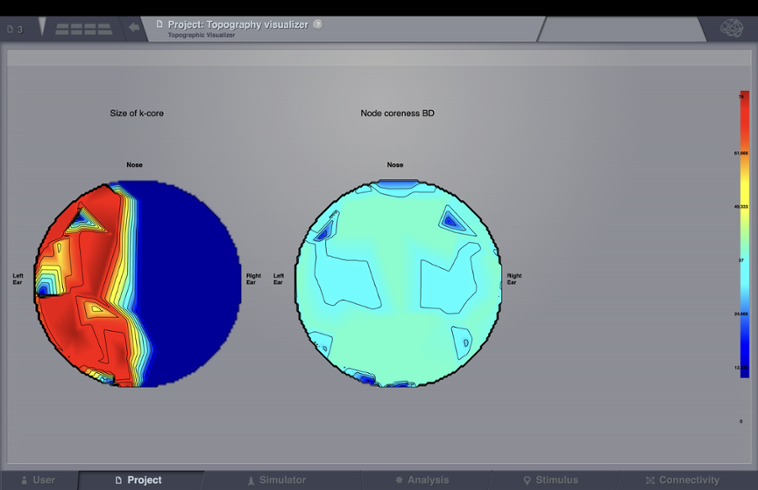Click the operations counter icon showing 3

[15, 29]
